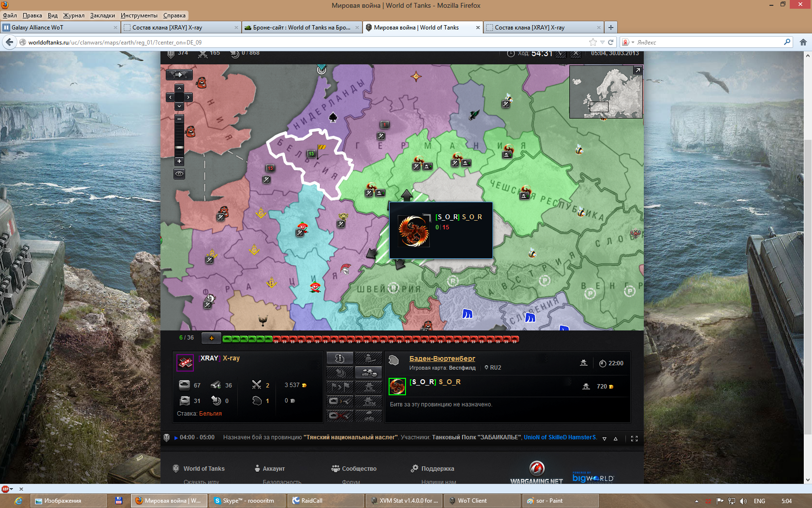
Task: Click the headquarters action button
Action: pyautogui.click(x=368, y=387)
